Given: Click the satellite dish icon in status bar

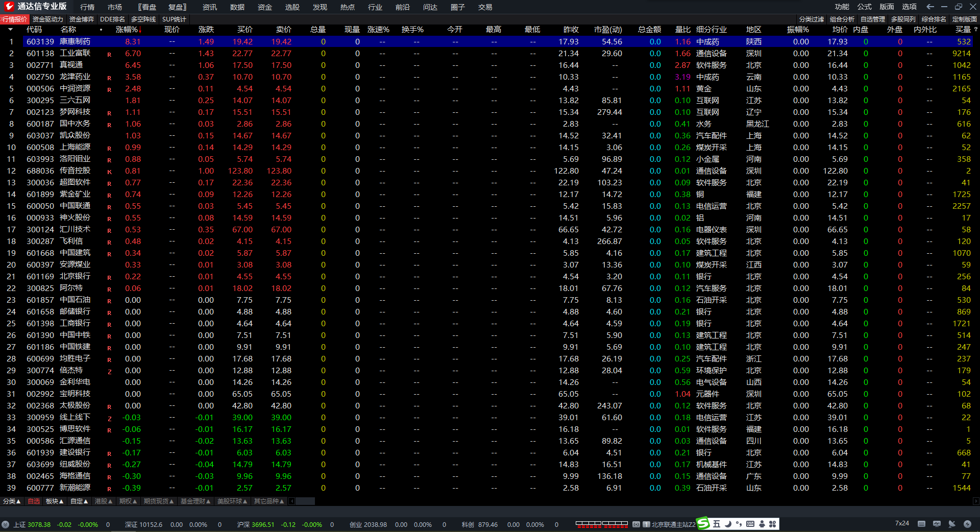Looking at the screenshot, I should click(x=952, y=524).
